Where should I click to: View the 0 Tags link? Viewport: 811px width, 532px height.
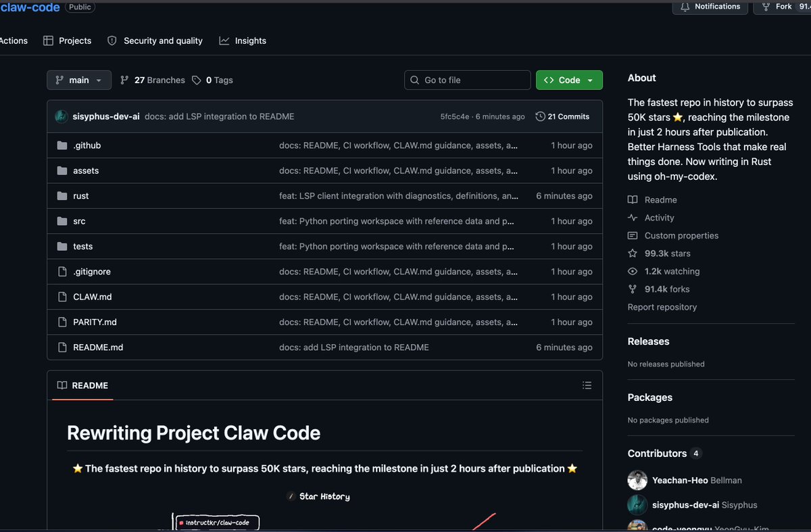(212, 80)
